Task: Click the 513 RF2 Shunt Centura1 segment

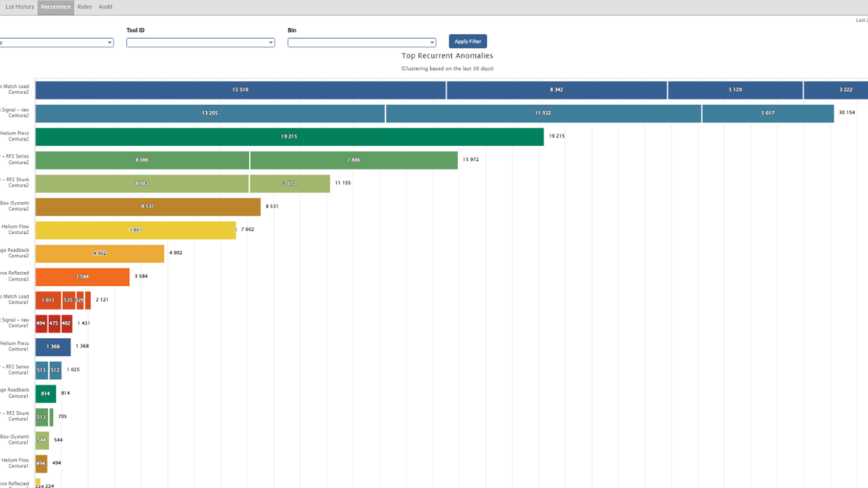Action: coord(41,417)
